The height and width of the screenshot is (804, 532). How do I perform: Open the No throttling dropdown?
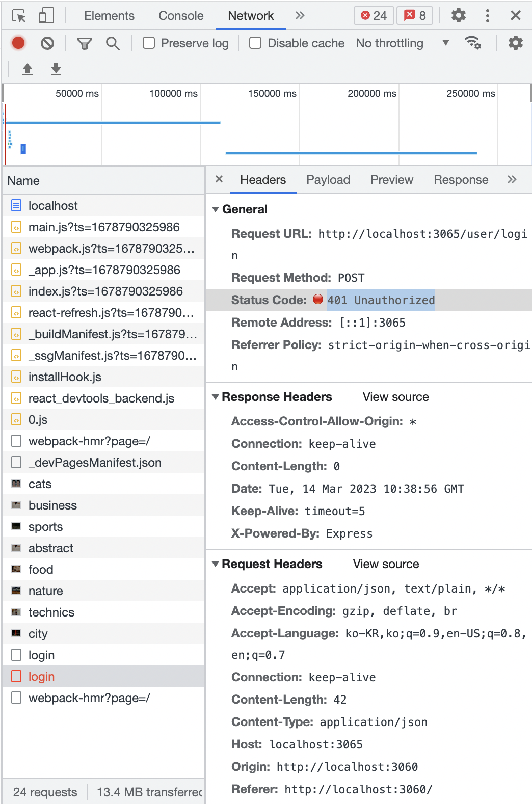coord(403,43)
